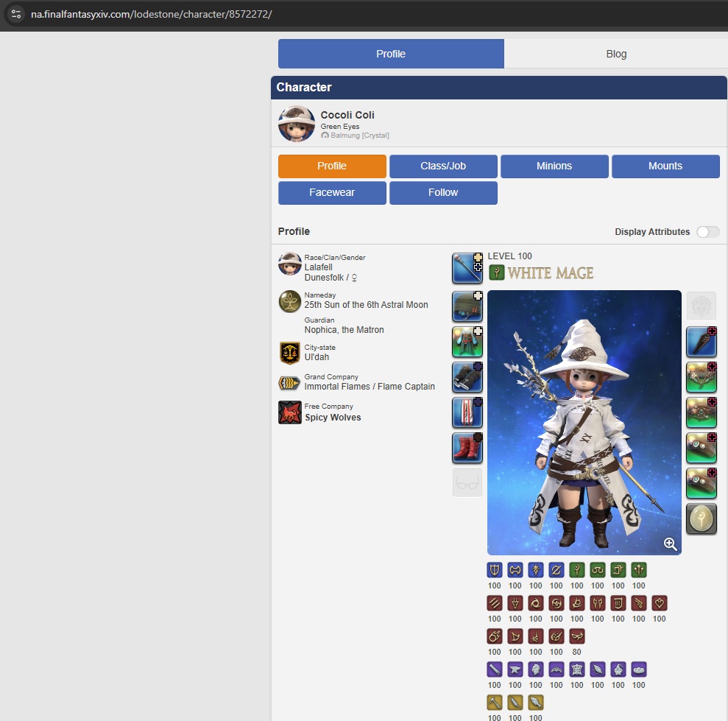Click the necklace equipment slot
Screen dimensions: 728x721
point(702,377)
